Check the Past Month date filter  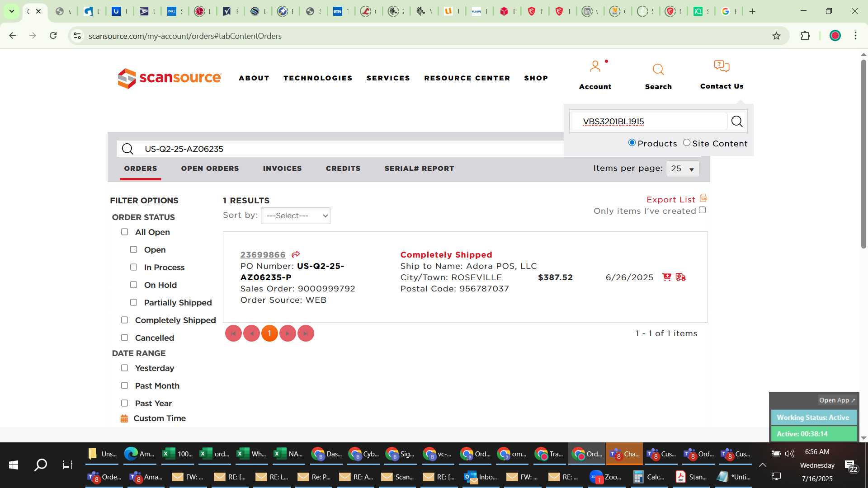124,385
